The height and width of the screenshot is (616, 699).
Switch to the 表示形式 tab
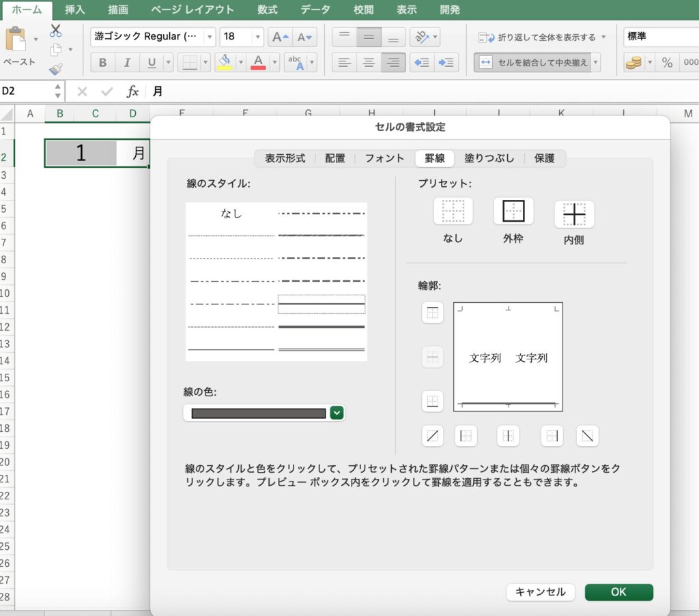pos(285,158)
